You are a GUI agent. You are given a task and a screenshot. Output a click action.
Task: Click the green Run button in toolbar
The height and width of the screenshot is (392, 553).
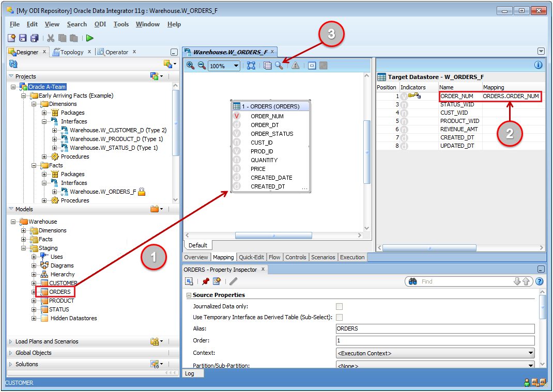click(x=90, y=38)
